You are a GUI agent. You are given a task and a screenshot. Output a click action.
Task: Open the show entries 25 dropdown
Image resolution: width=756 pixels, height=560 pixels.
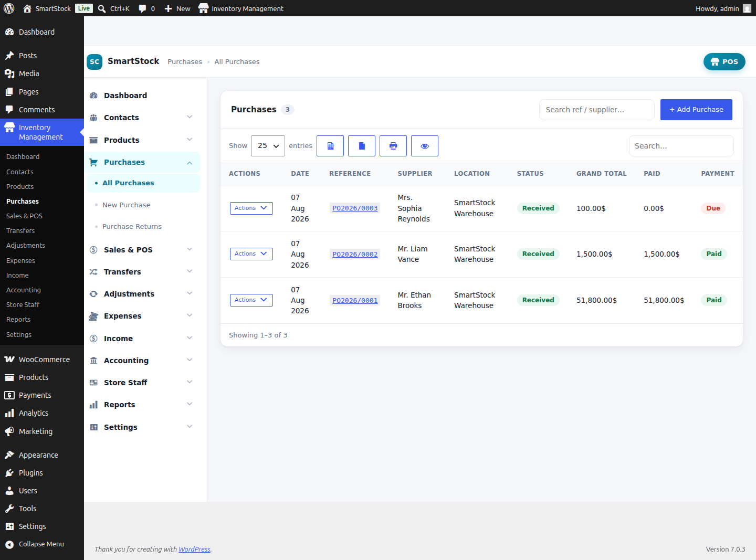[268, 146]
